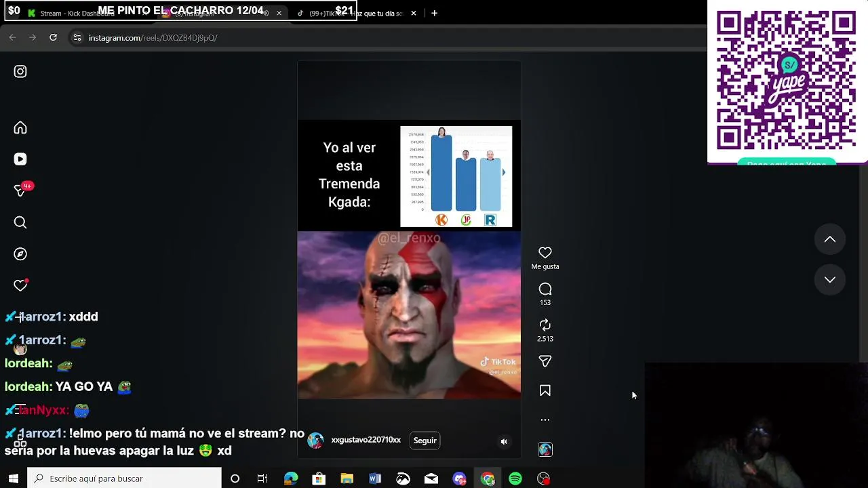The image size is (868, 488).
Task: Open Mail app from taskbar
Action: [431, 479]
